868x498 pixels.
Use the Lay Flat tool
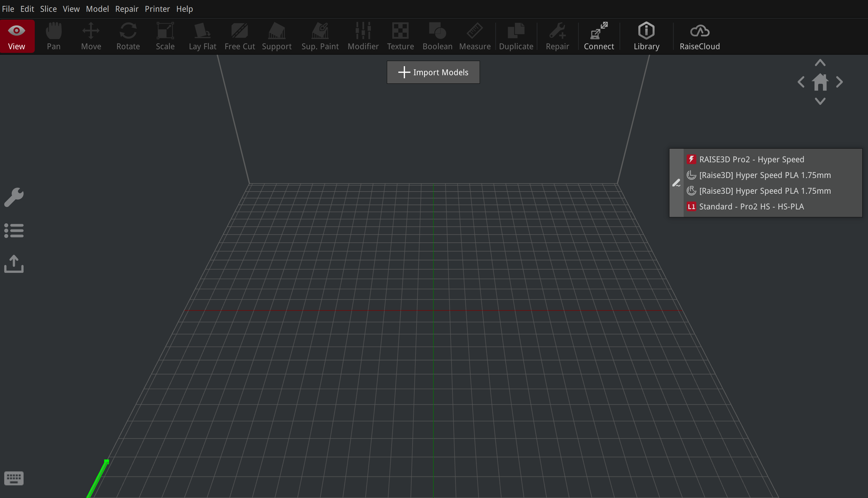tap(202, 36)
